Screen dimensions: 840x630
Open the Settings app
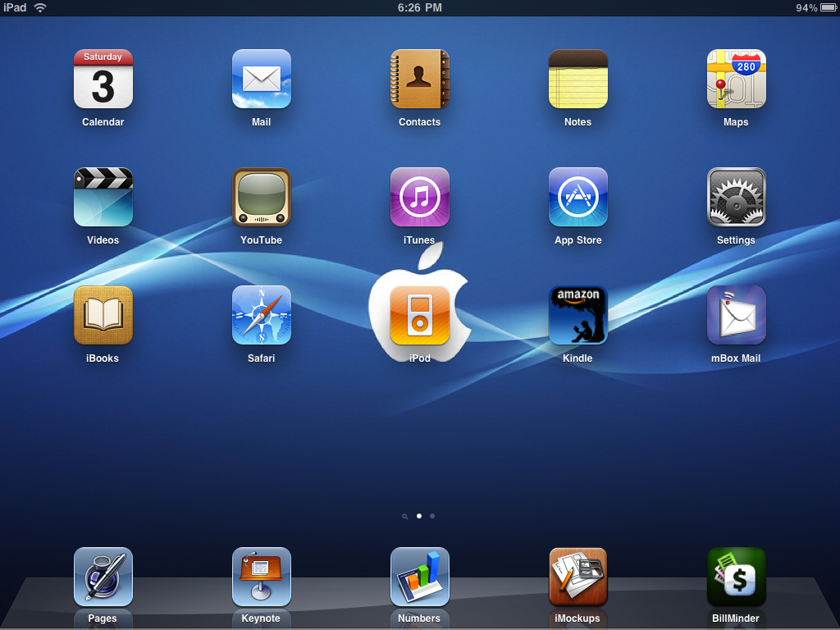click(736, 197)
